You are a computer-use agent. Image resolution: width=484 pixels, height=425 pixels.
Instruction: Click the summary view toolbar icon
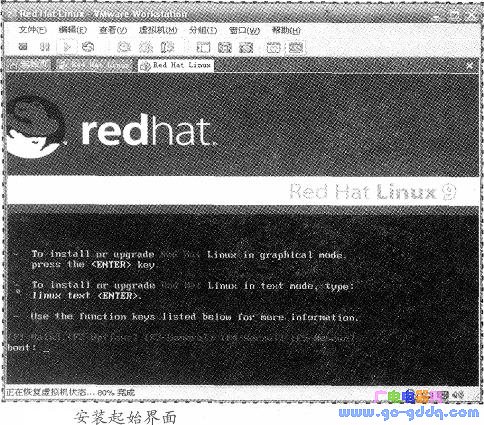tap(273, 47)
